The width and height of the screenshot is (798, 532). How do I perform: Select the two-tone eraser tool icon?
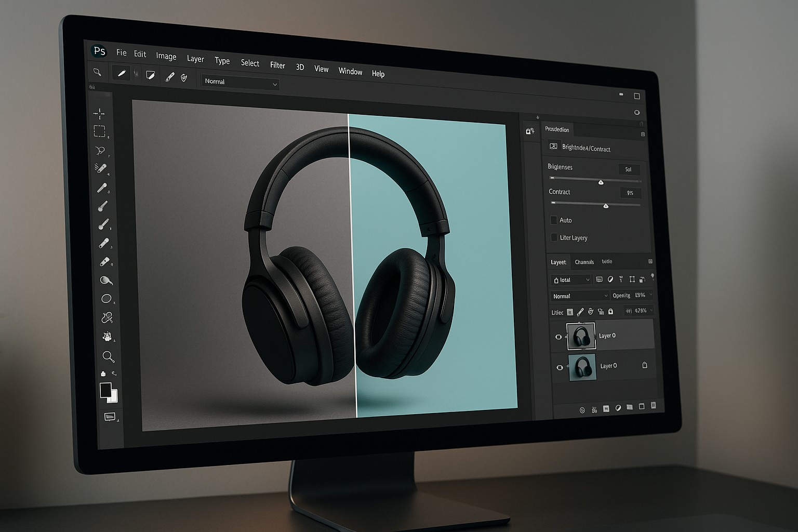click(x=104, y=261)
